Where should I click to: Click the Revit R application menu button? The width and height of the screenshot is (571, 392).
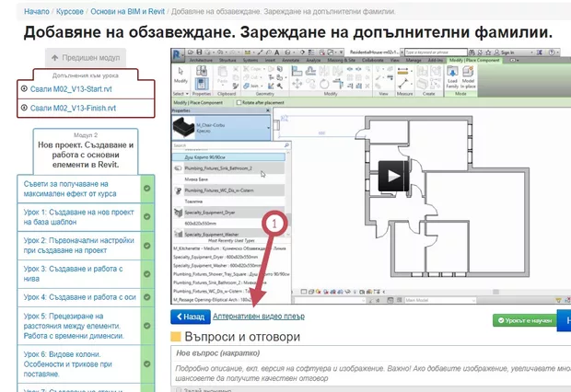tap(177, 54)
